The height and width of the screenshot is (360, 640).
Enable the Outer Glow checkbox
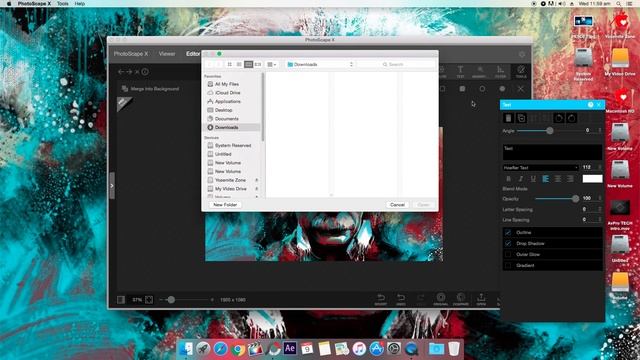point(508,254)
